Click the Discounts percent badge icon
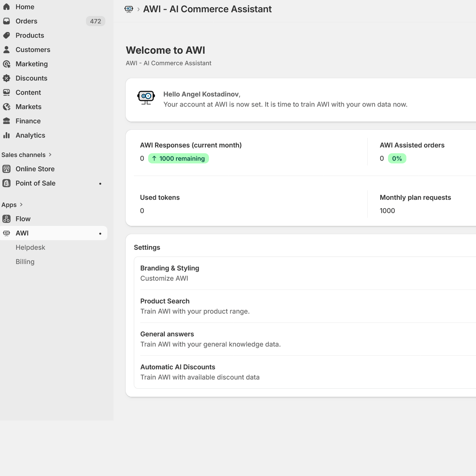Viewport: 476px width, 476px height. pos(6,78)
